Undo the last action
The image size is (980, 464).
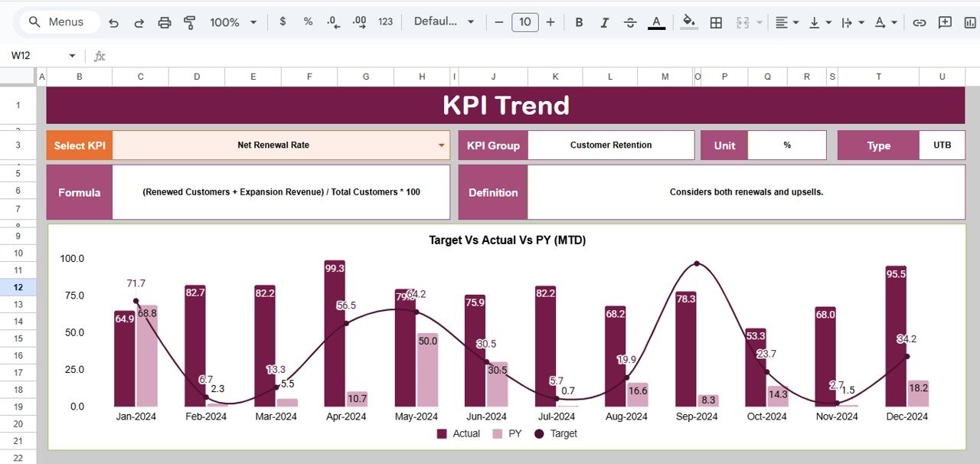pos(113,22)
